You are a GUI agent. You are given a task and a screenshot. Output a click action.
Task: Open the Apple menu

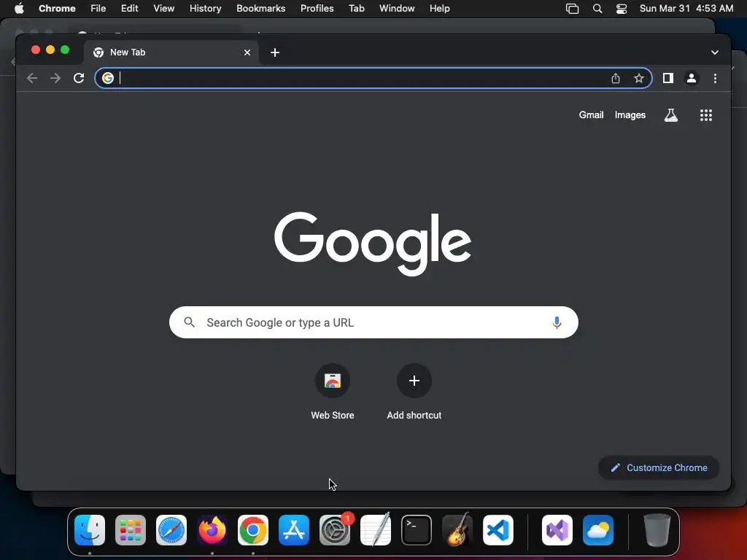(x=19, y=8)
